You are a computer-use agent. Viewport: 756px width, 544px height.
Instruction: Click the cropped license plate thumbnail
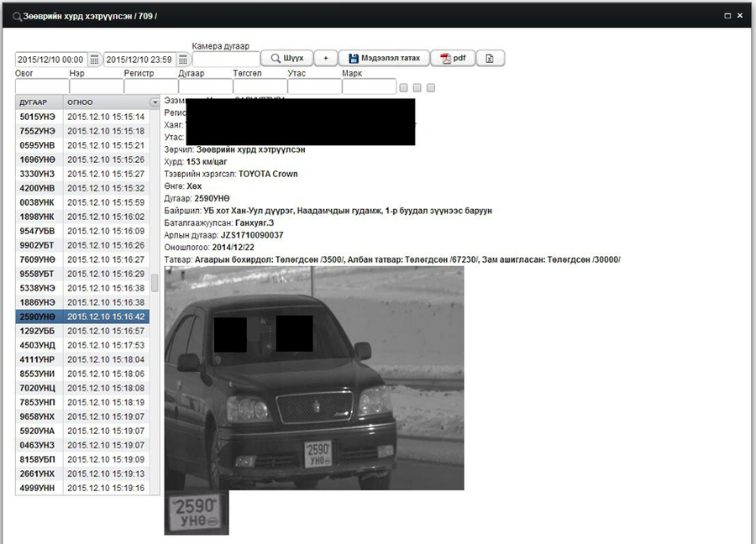click(x=197, y=512)
